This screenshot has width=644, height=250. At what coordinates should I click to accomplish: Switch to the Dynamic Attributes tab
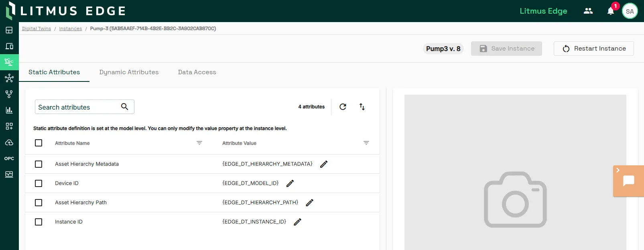click(x=129, y=72)
